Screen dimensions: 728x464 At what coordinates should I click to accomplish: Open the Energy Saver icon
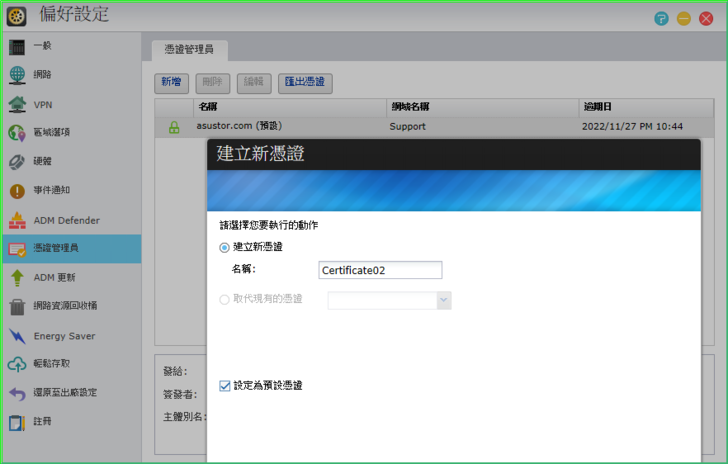17,336
